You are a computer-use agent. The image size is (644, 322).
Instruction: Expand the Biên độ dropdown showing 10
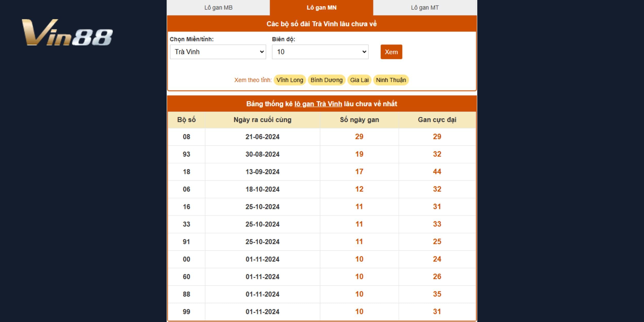click(320, 52)
